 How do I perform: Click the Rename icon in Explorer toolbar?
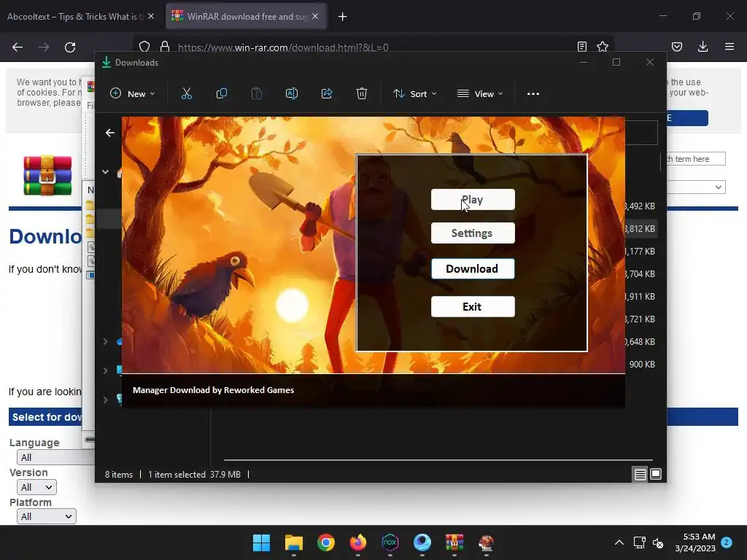(292, 94)
